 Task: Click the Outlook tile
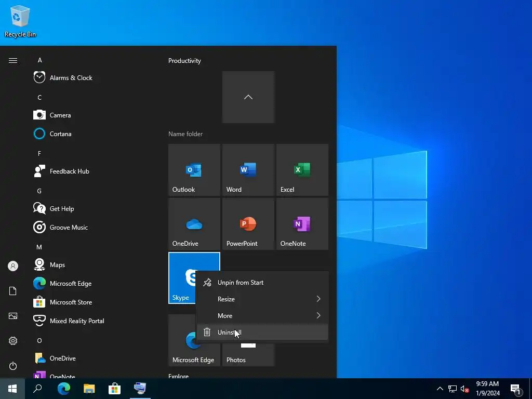[x=194, y=170]
